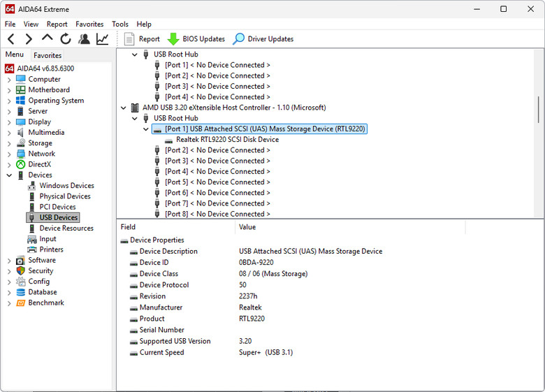This screenshot has width=545, height=392.
Task: Expand the Security tree node
Action: pyautogui.click(x=9, y=271)
